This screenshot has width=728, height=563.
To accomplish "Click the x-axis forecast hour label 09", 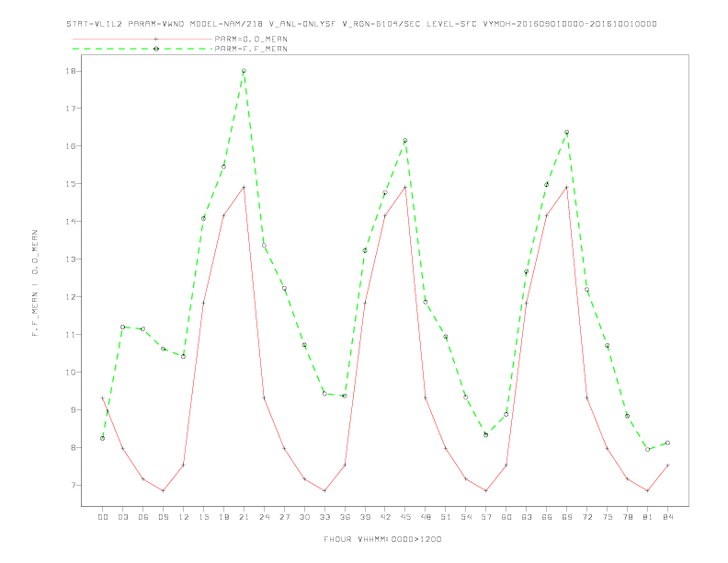I will pos(163,517).
